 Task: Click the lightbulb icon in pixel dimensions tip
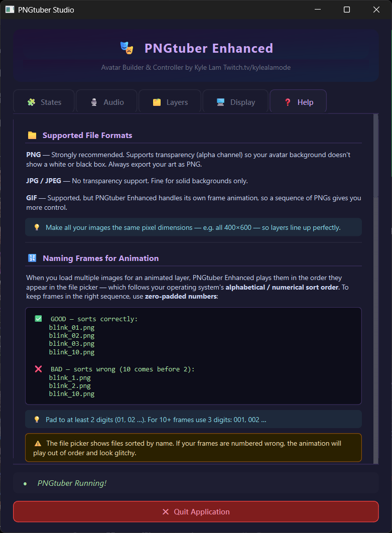pyautogui.click(x=37, y=227)
